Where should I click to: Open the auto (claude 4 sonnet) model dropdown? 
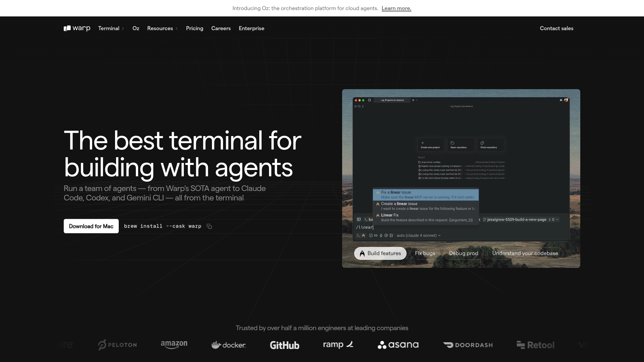pyautogui.click(x=419, y=235)
